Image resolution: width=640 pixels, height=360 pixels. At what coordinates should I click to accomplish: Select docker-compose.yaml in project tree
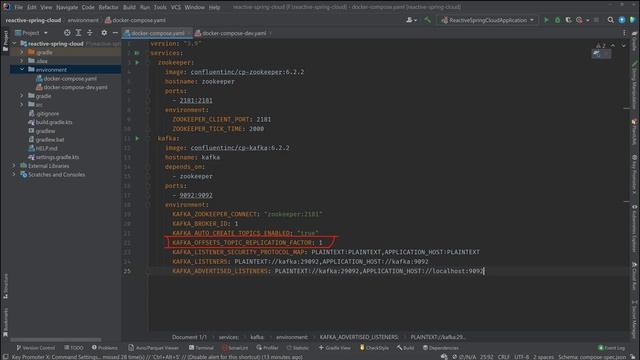(70, 78)
